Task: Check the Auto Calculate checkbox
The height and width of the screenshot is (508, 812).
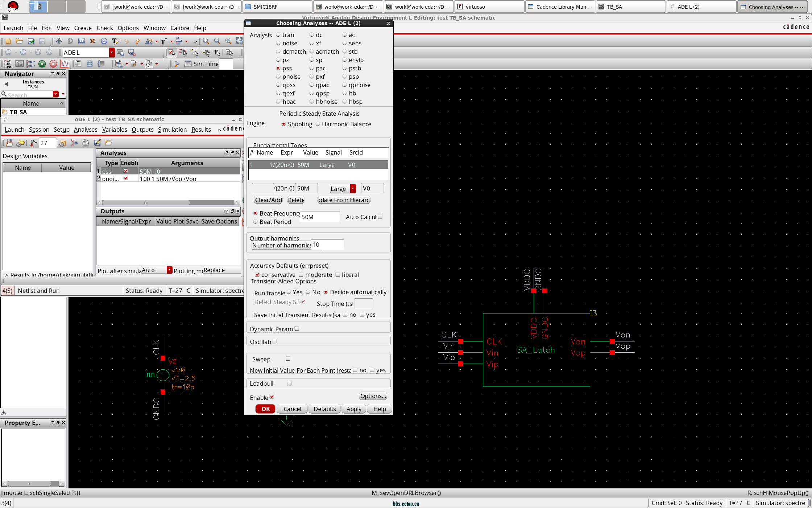Action: tap(380, 217)
